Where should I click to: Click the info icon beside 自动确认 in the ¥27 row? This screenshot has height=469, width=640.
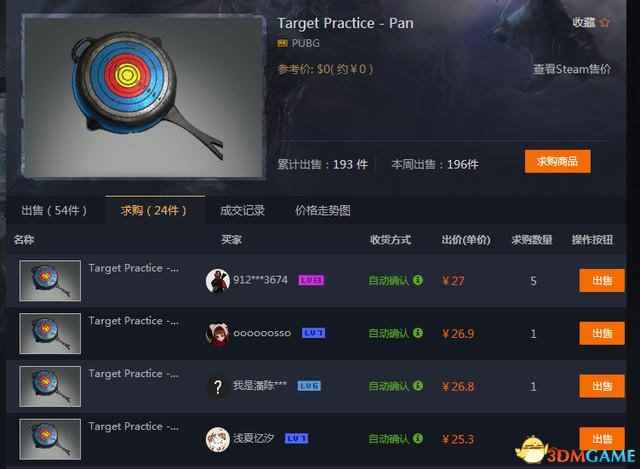[x=418, y=280]
